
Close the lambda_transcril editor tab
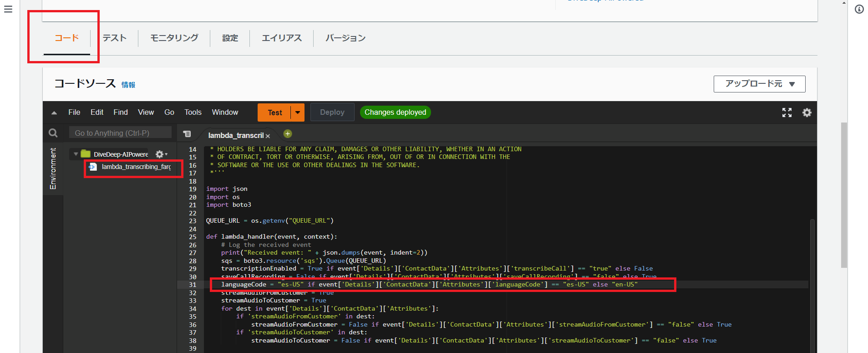coord(268,136)
